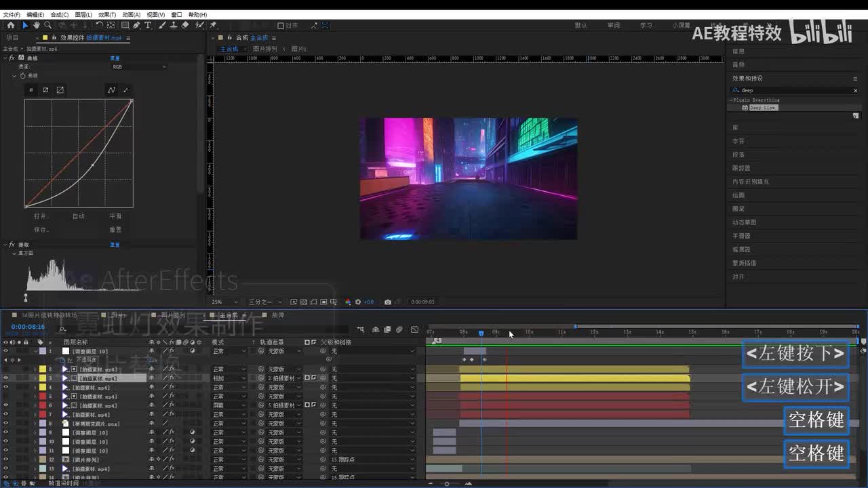868x488 pixels.
Task: Toggle the 曲线 effect fx switch
Action: point(12,58)
